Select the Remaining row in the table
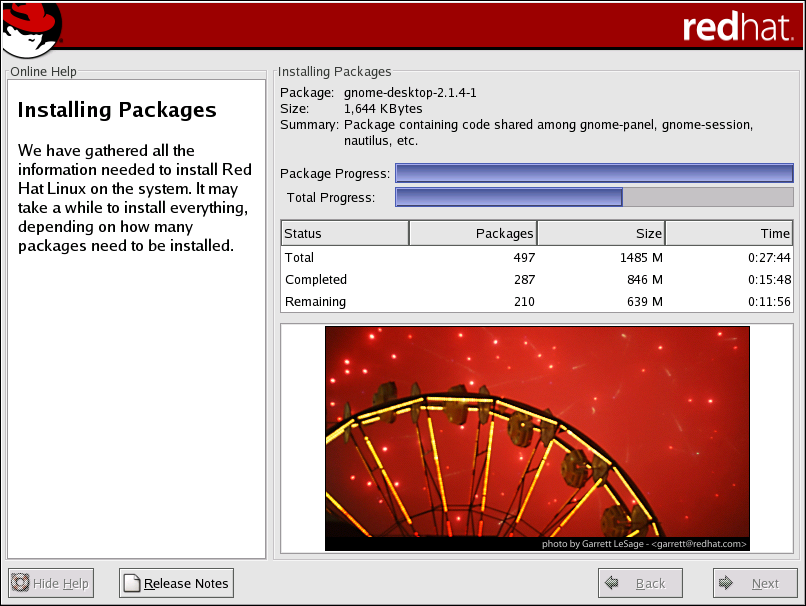 point(537,302)
